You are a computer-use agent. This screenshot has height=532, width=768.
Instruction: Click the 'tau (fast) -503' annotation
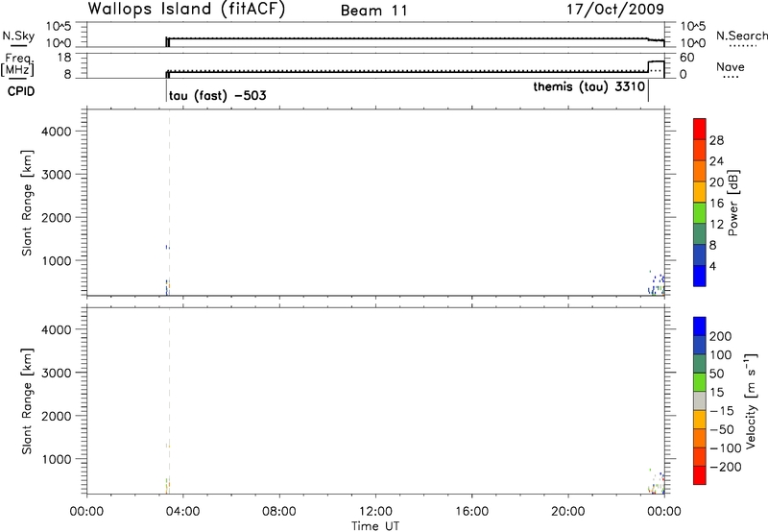[x=218, y=95]
